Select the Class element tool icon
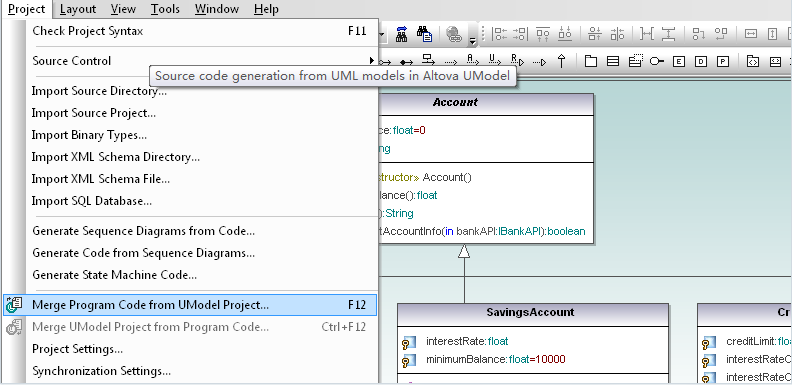Viewport: 792px width, 385px height. tap(613, 61)
